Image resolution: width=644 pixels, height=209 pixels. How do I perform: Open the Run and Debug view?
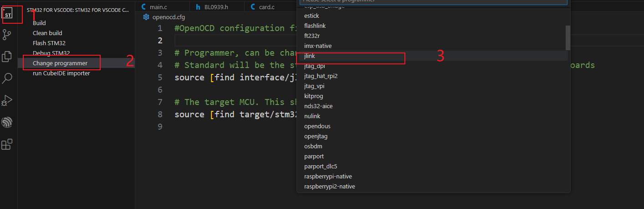tap(7, 100)
